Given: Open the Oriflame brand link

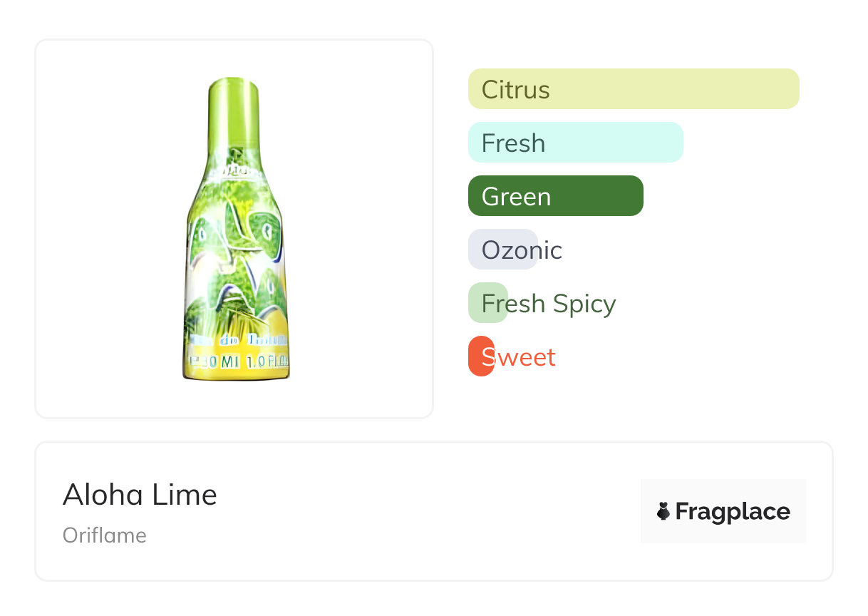Looking at the screenshot, I should pyautogui.click(x=105, y=535).
